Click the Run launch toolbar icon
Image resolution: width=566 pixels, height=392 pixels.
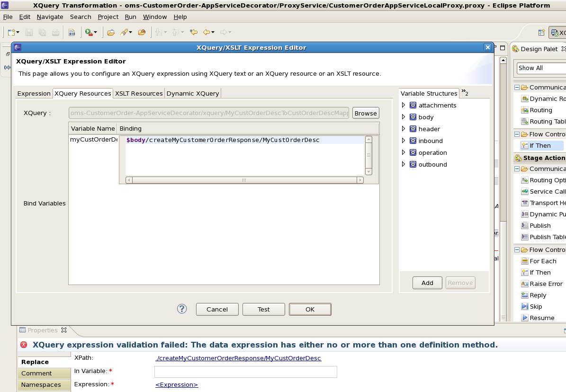click(x=89, y=32)
